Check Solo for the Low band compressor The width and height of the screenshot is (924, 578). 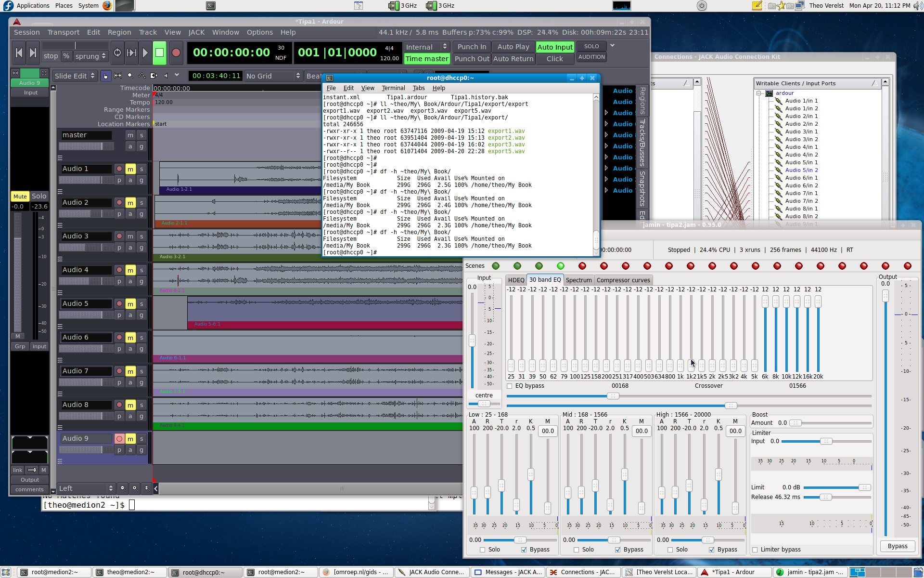483,550
